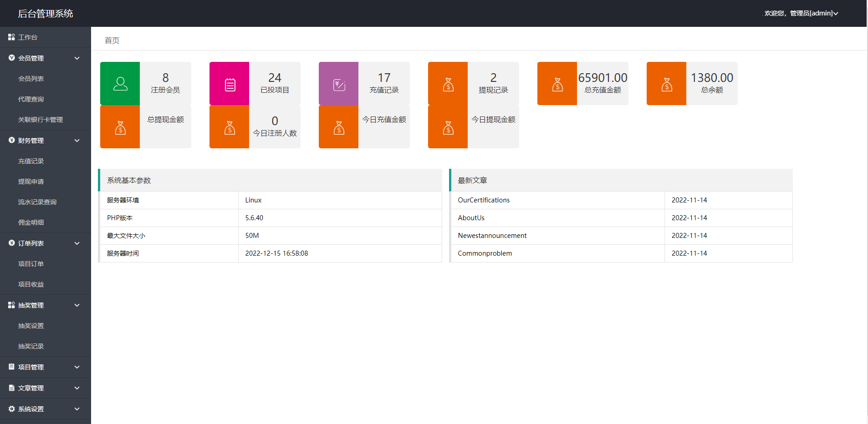Open 会员列表 in the sidebar
The width and height of the screenshot is (868, 424).
coord(31,79)
